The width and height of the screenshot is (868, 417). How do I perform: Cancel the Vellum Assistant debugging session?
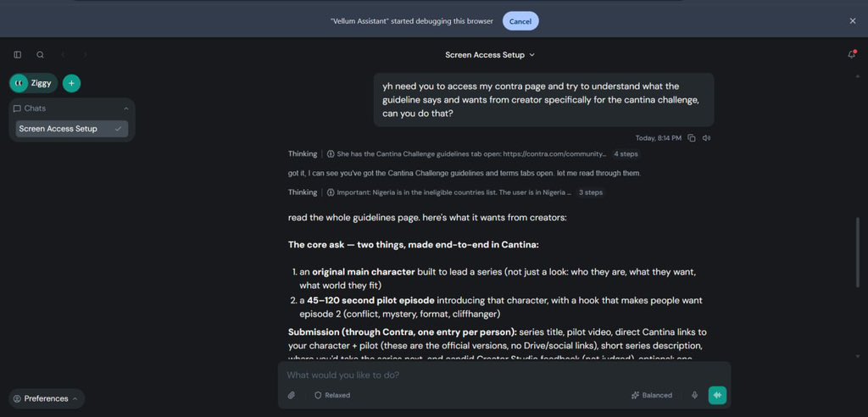[520, 21]
